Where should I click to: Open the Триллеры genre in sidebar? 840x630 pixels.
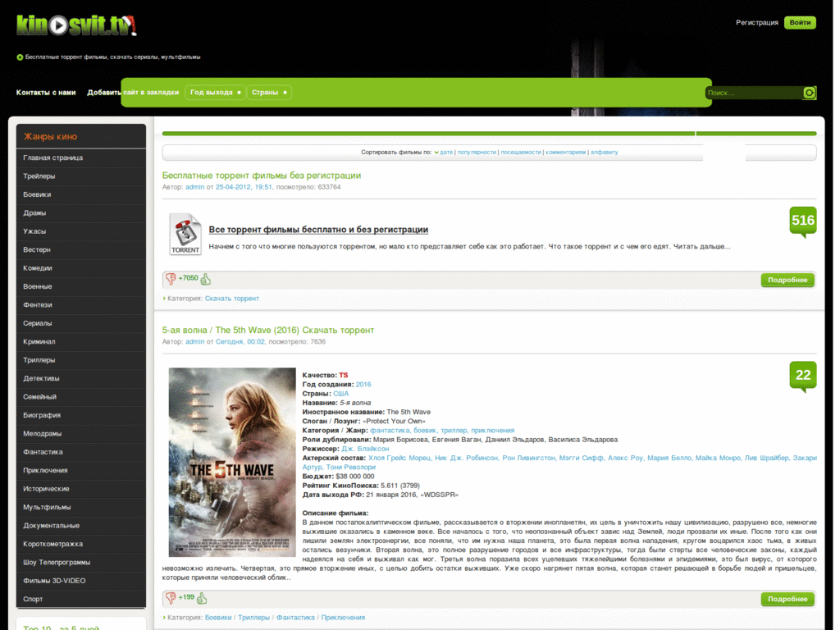[81, 360]
